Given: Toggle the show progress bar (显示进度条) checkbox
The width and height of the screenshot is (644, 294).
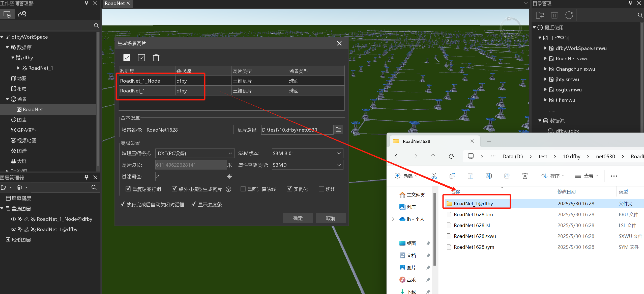Looking at the screenshot, I should click(194, 204).
